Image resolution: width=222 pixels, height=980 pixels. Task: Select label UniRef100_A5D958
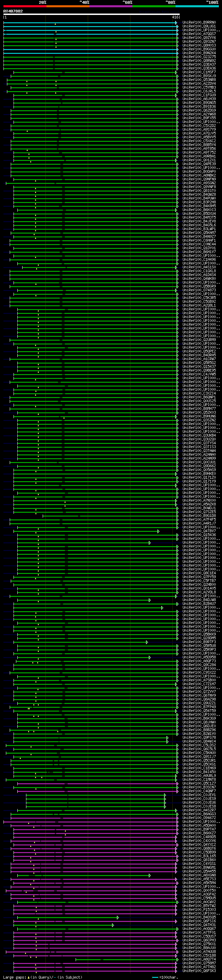199,657
